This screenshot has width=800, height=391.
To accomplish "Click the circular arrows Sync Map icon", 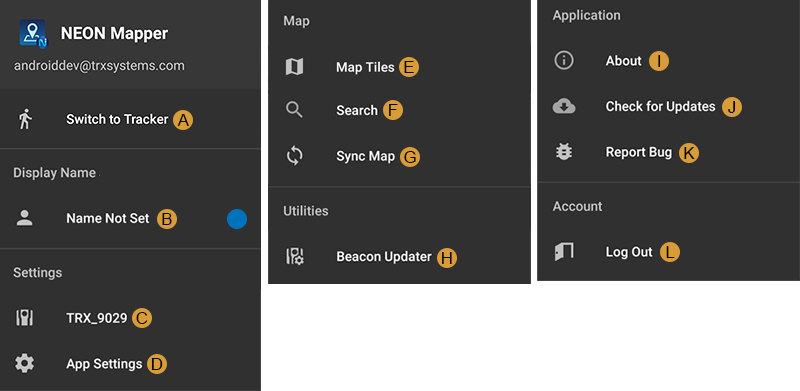I will coord(294,156).
